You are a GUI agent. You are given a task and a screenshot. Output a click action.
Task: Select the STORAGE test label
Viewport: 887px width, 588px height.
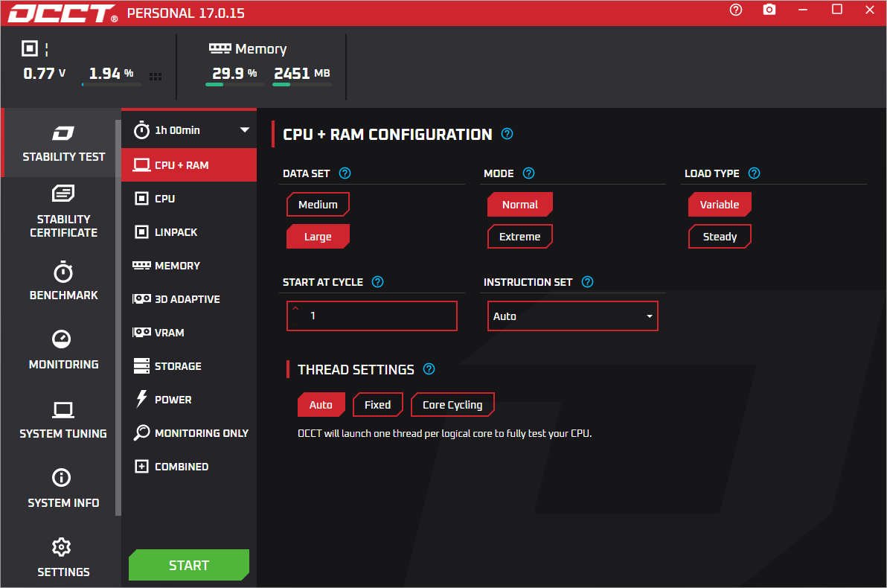click(178, 366)
